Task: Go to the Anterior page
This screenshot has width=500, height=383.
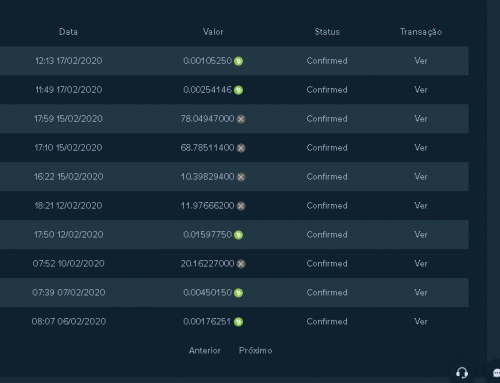Action: coord(205,351)
